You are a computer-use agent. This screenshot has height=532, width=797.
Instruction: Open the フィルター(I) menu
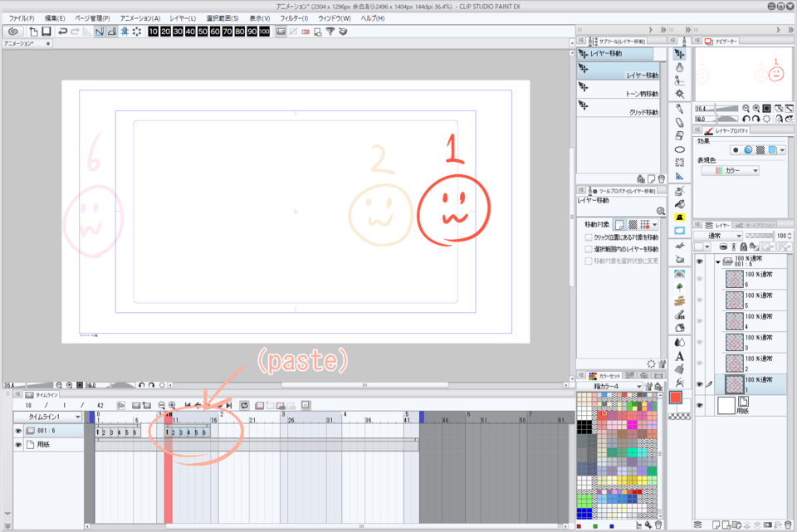291,17
